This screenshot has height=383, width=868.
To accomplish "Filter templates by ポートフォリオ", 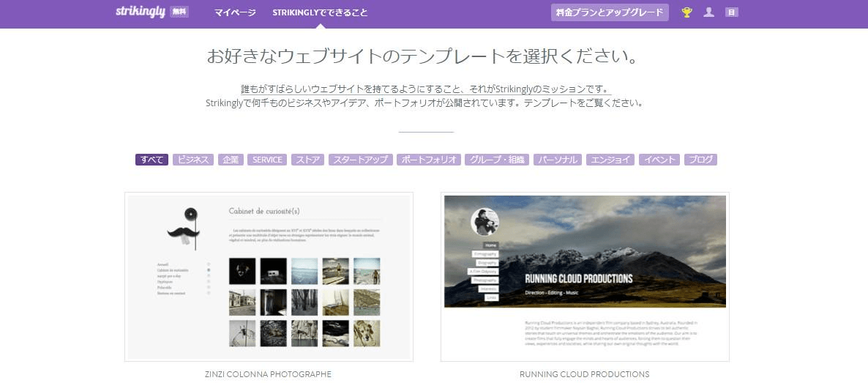I will click(428, 160).
